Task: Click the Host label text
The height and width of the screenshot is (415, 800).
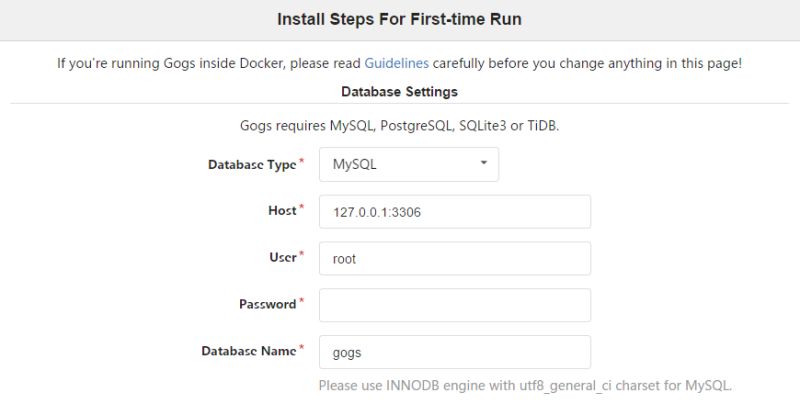Action: (x=282, y=211)
